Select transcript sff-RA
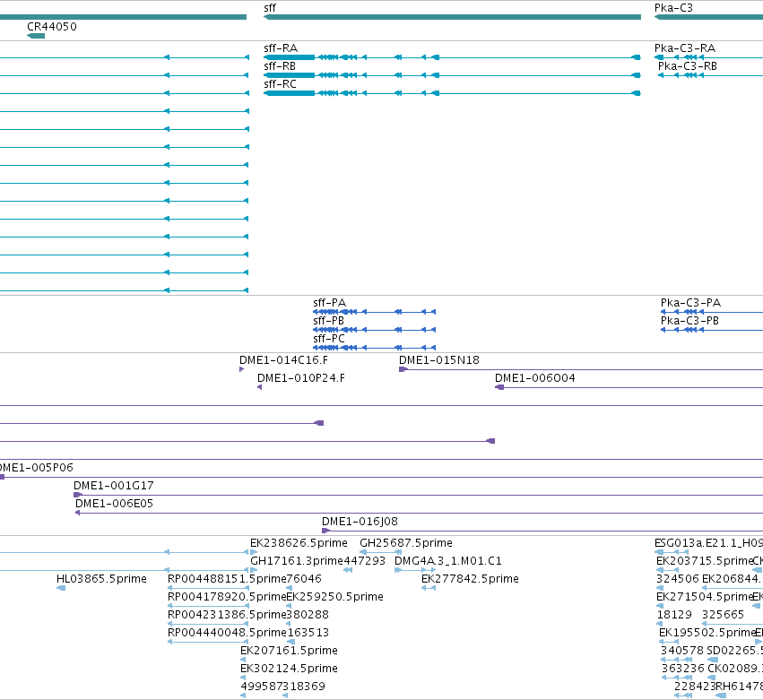 point(452,57)
